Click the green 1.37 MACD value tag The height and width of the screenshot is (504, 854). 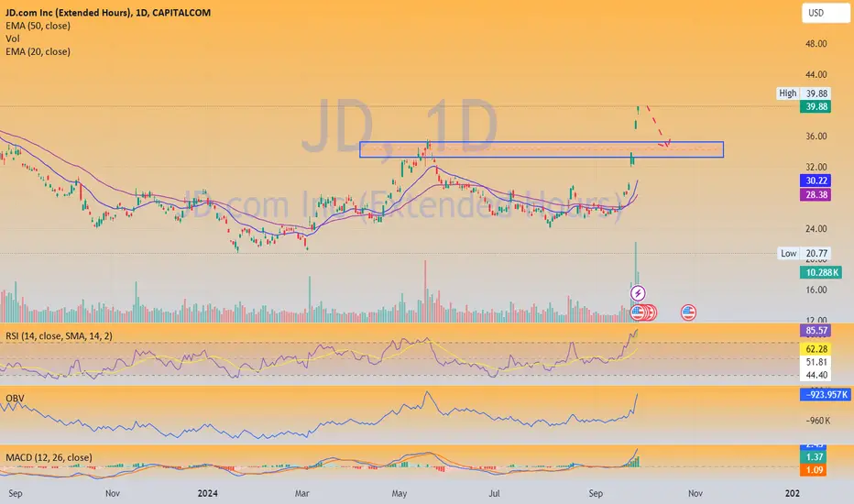click(x=815, y=456)
